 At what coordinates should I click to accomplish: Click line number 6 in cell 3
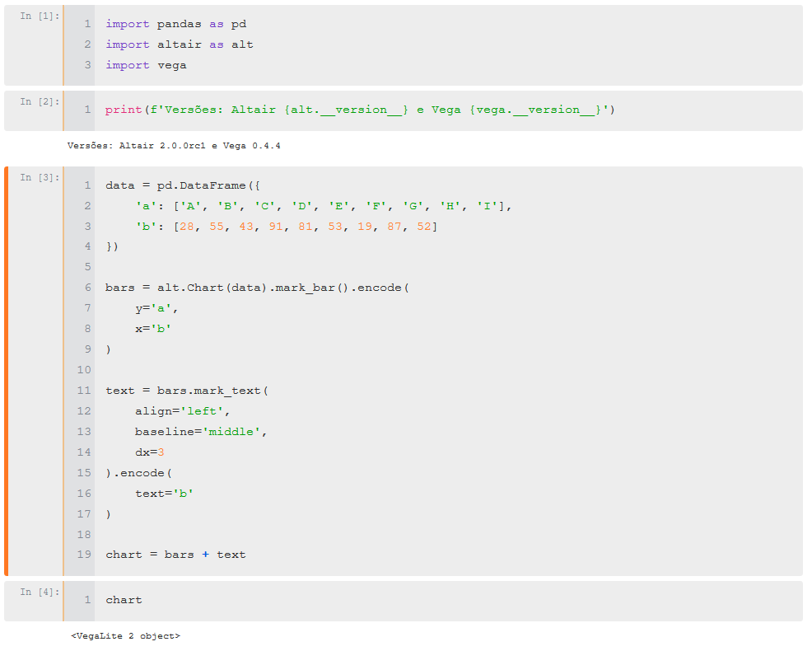87,287
